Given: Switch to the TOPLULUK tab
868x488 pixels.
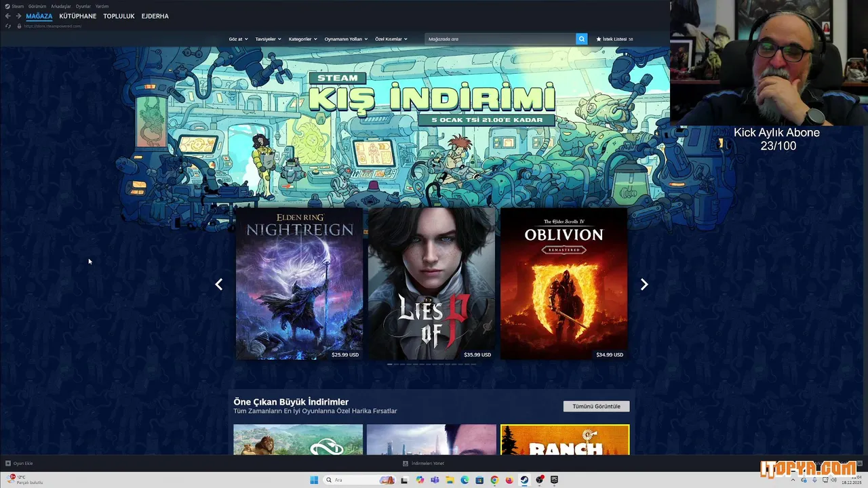Looking at the screenshot, I should [119, 16].
